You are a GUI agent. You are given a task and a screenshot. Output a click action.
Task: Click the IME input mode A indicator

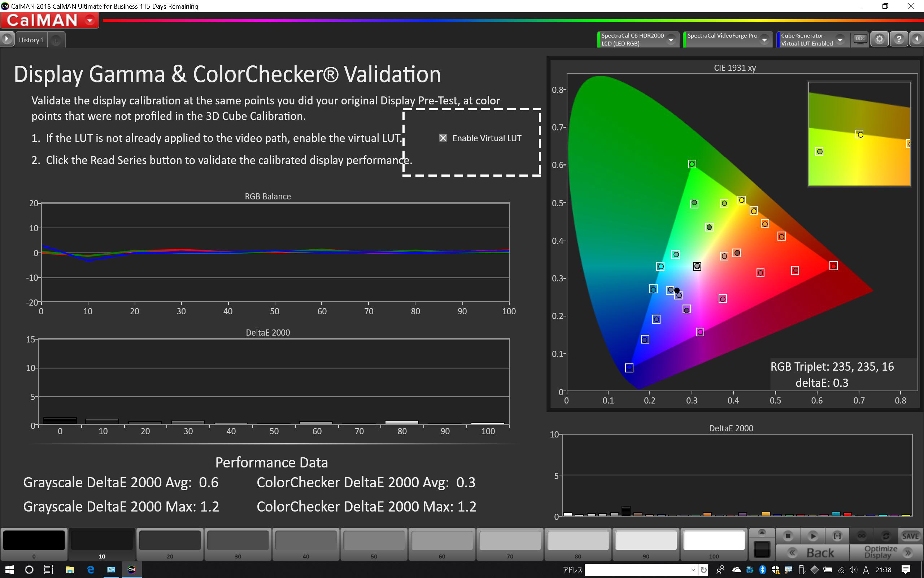click(866, 570)
